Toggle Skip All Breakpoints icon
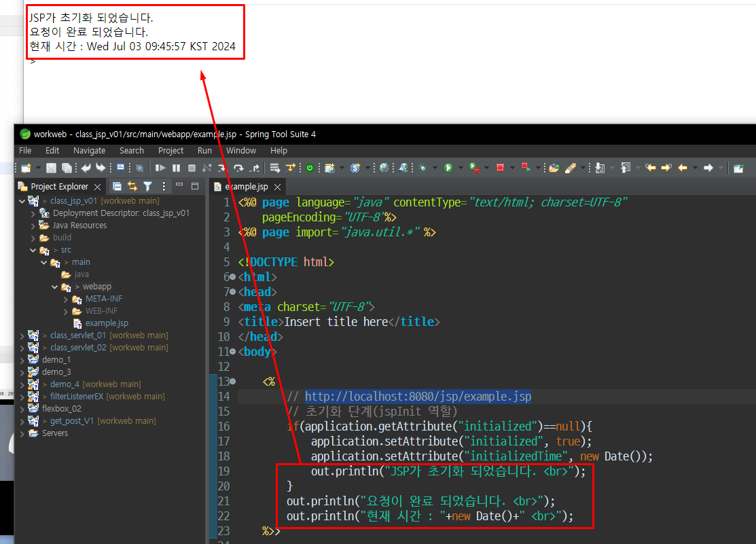 pyautogui.click(x=139, y=168)
